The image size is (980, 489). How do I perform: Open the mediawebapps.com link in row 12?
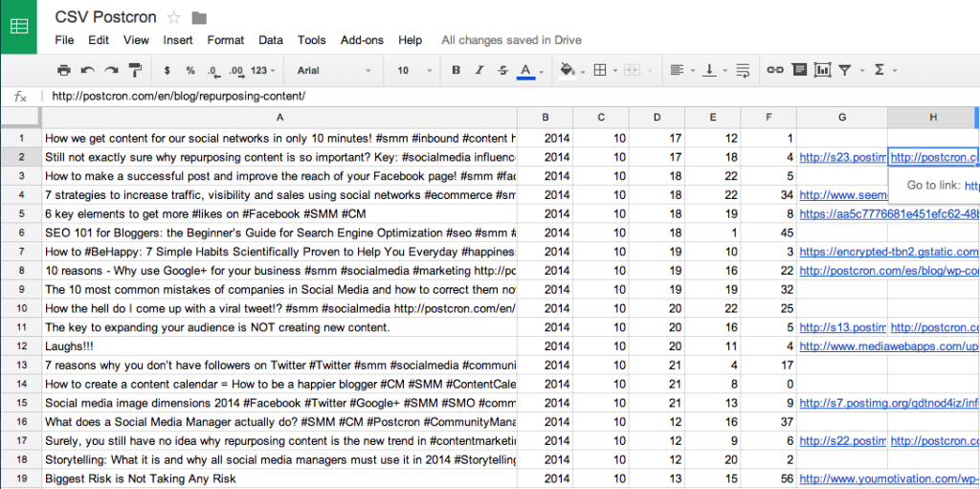(x=888, y=346)
